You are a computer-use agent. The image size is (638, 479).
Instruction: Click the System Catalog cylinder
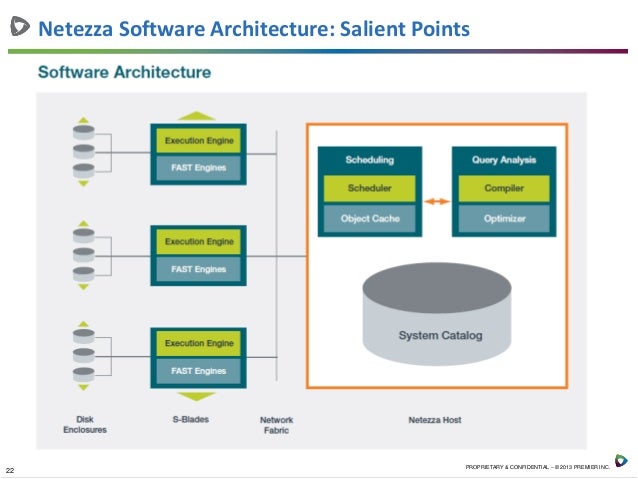pos(437,313)
